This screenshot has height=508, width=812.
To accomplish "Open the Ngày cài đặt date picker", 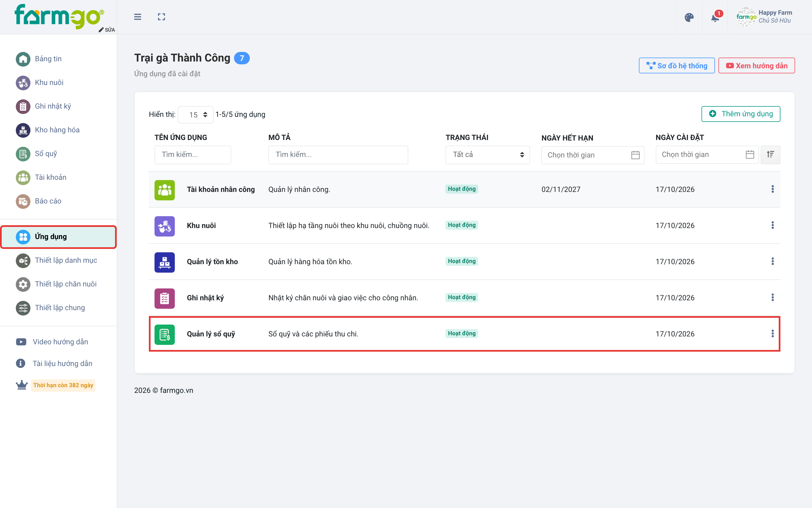I will [x=707, y=155].
